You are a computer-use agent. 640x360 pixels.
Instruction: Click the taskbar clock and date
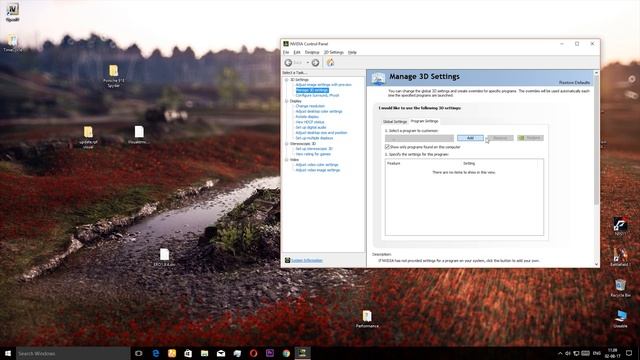coord(612,353)
